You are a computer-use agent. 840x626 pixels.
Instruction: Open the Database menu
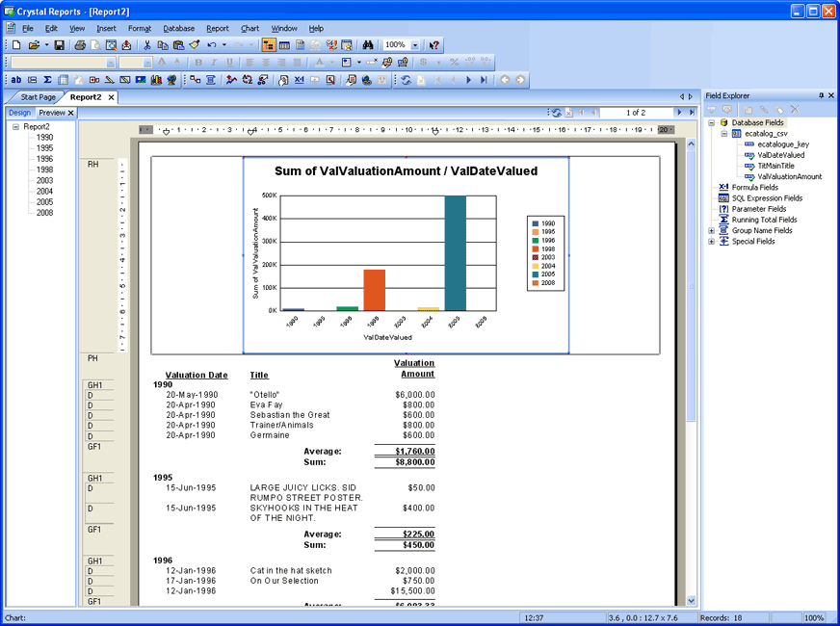pos(178,28)
